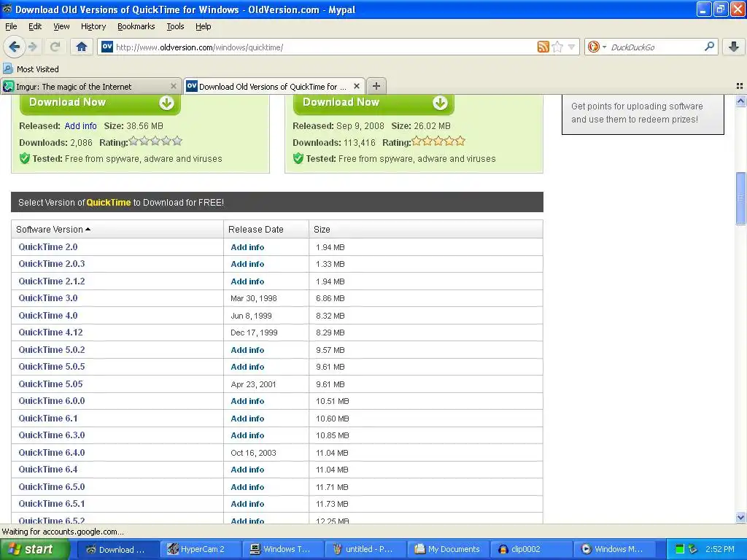Click the page scrollbar down arrow
Viewport: 747px width, 560px height.
click(740, 517)
